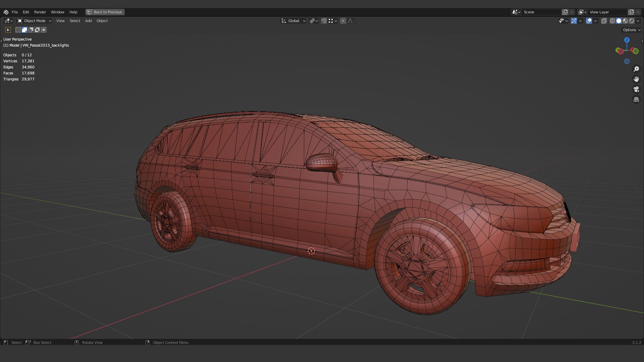Image resolution: width=644 pixels, height=362 pixels.
Task: Click the Z axis on navigation gizmo
Action: click(627, 40)
